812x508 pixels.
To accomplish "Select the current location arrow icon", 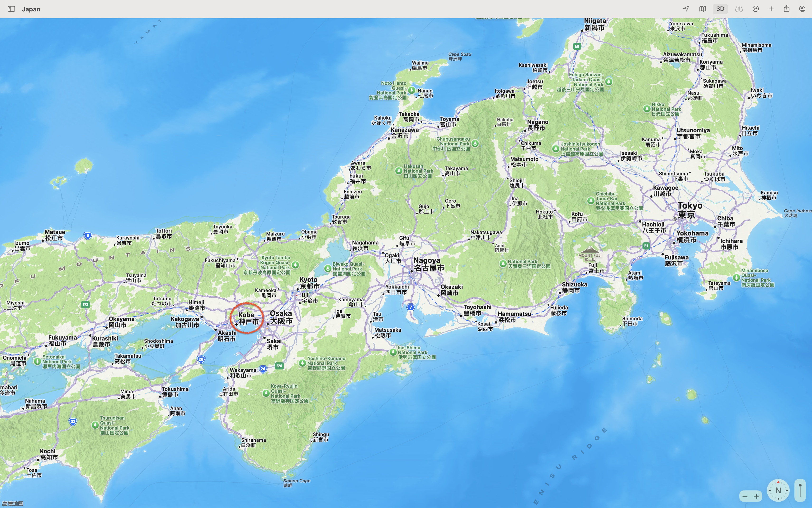I will 686,9.
